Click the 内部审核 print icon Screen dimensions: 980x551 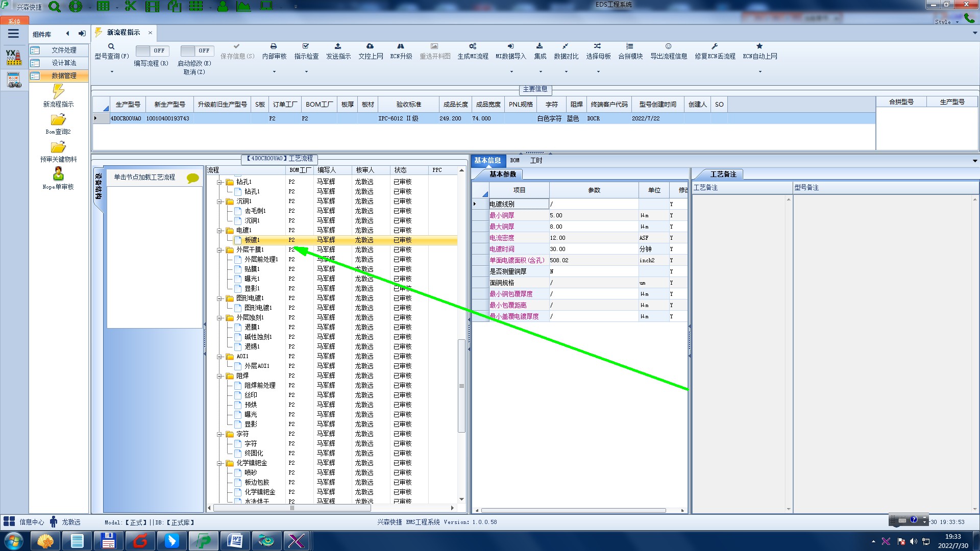coord(274,46)
